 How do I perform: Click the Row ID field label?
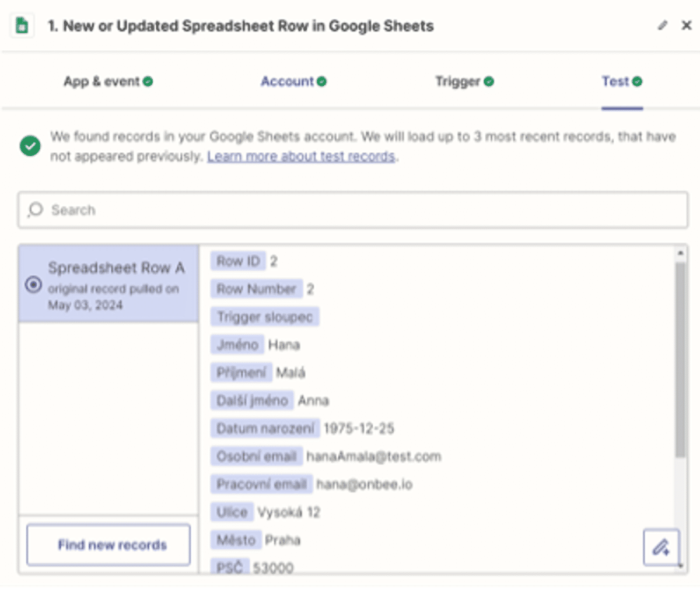pos(238,261)
